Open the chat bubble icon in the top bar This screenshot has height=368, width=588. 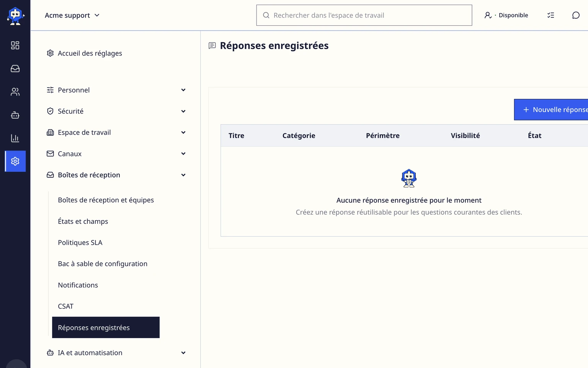pos(576,15)
